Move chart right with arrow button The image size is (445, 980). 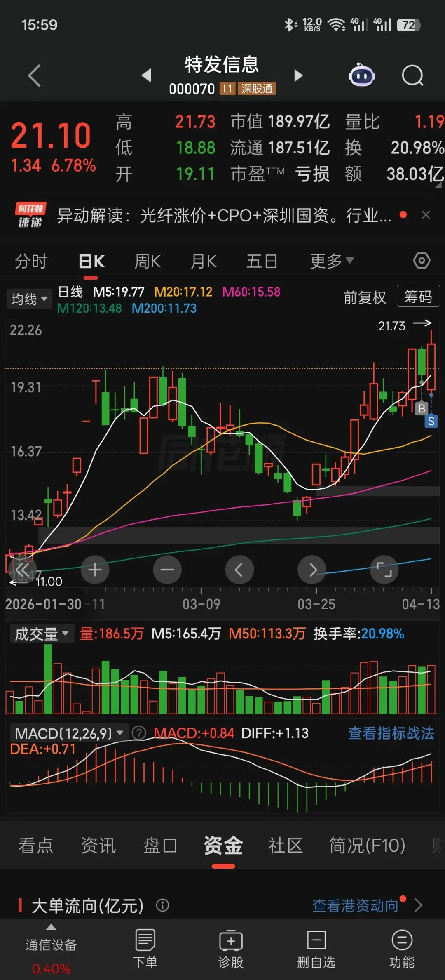tap(312, 570)
